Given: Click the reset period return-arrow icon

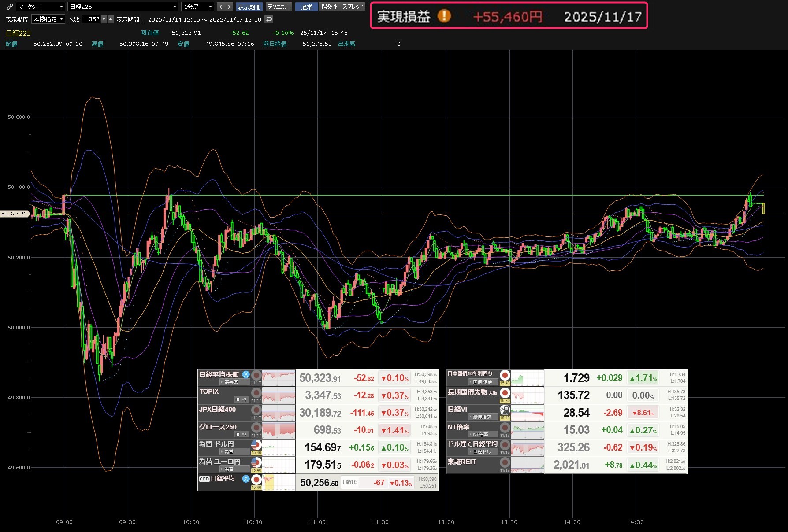Looking at the screenshot, I should [x=269, y=19].
